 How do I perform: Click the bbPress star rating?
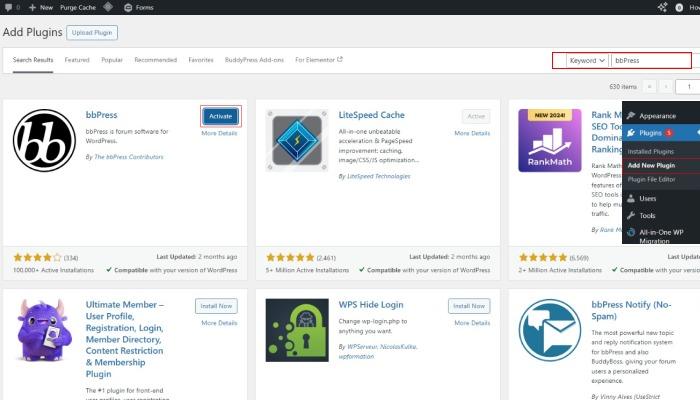pyautogui.click(x=37, y=258)
